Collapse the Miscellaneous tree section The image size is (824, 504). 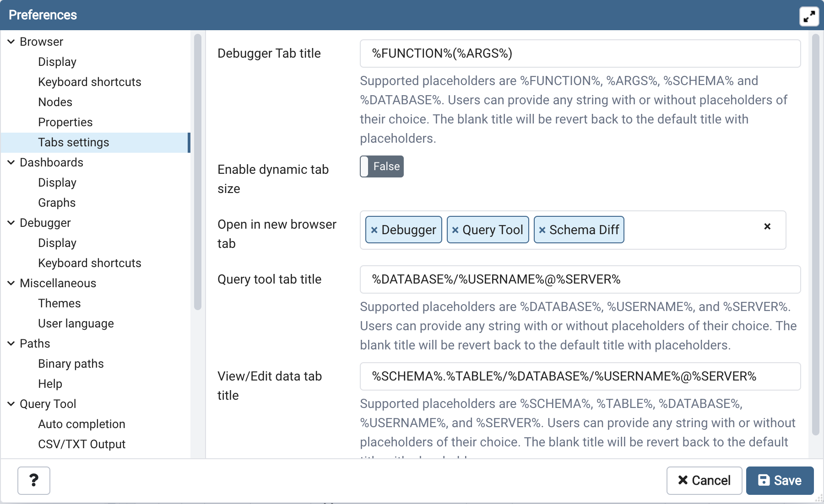(x=11, y=283)
